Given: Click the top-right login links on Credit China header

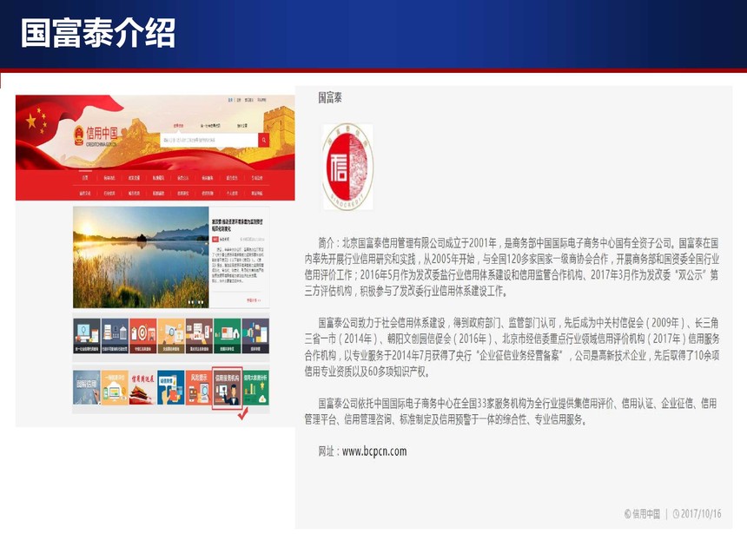Looking at the screenshot, I should pyautogui.click(x=247, y=100).
